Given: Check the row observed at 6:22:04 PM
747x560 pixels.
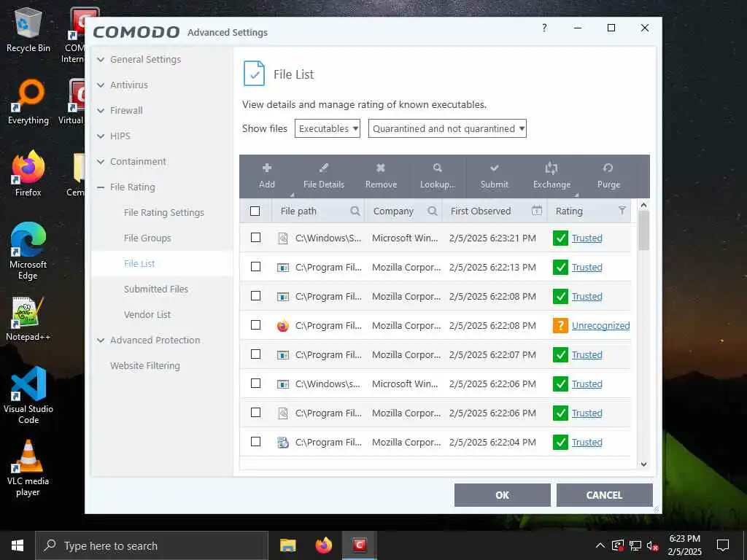Looking at the screenshot, I should pyautogui.click(x=256, y=442).
